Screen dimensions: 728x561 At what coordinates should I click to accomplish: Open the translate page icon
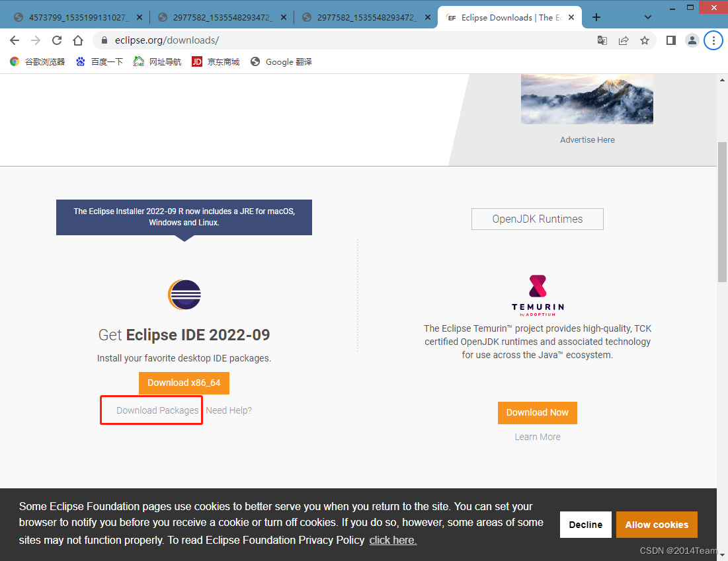pos(602,40)
